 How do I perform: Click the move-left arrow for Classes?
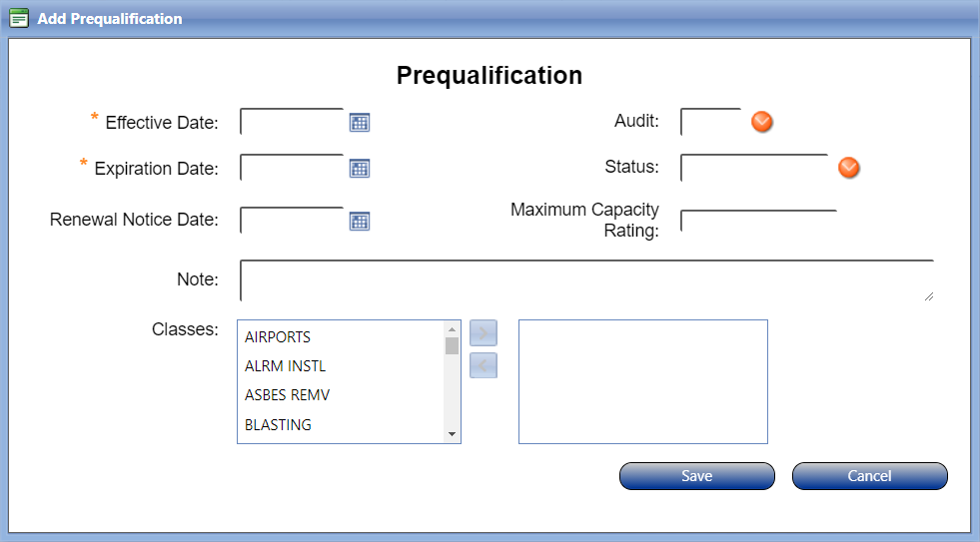point(484,366)
